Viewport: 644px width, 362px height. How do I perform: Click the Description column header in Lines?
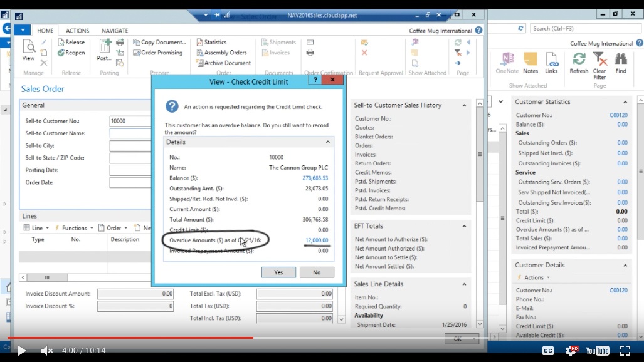pyautogui.click(x=125, y=239)
